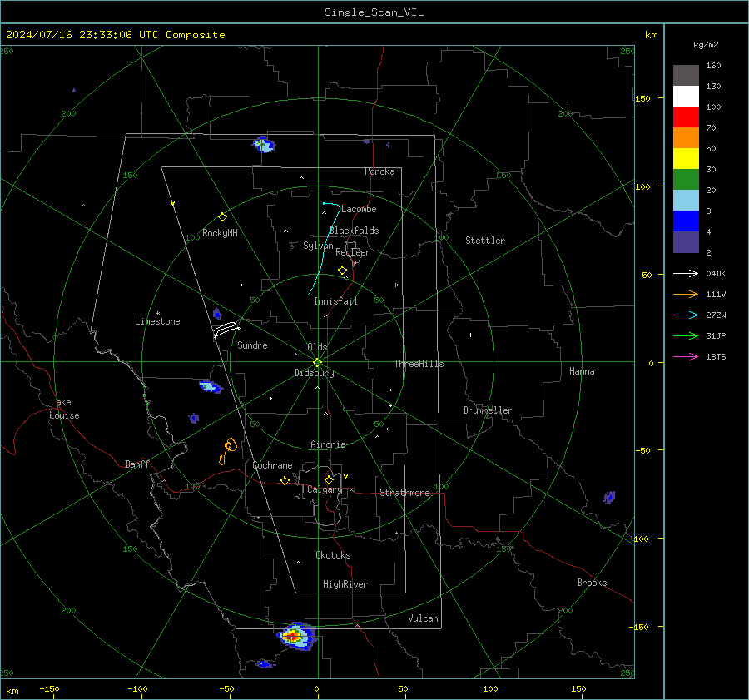Screen dimensions: 749x700
Task: Click the Okotoks town label
Action: (333, 555)
